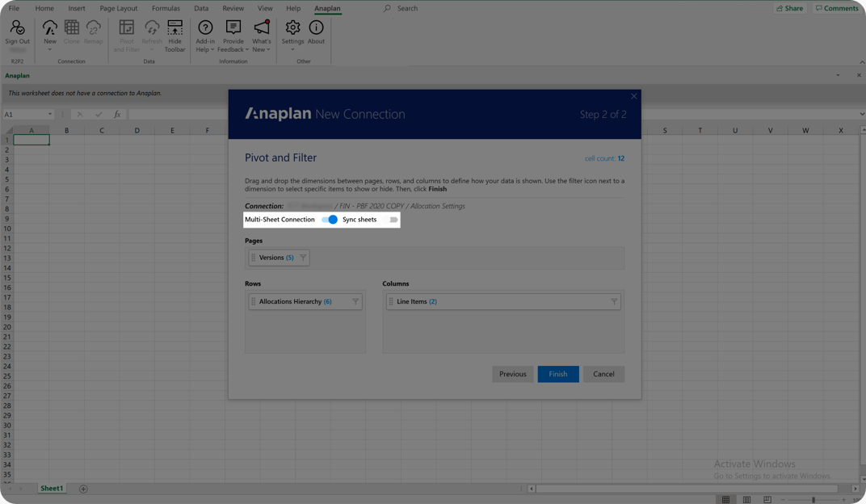Adjust the zoom slider in the status bar
The height and width of the screenshot is (504, 866).
click(813, 500)
